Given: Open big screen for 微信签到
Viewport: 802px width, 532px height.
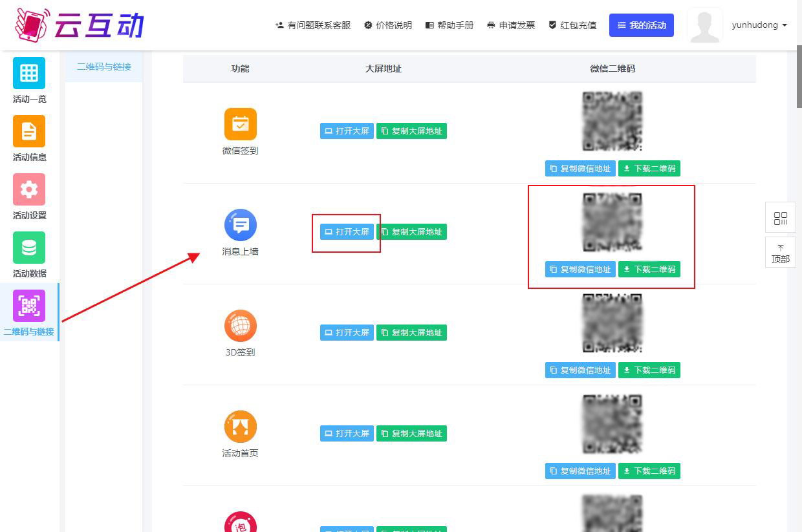Looking at the screenshot, I should (x=347, y=131).
